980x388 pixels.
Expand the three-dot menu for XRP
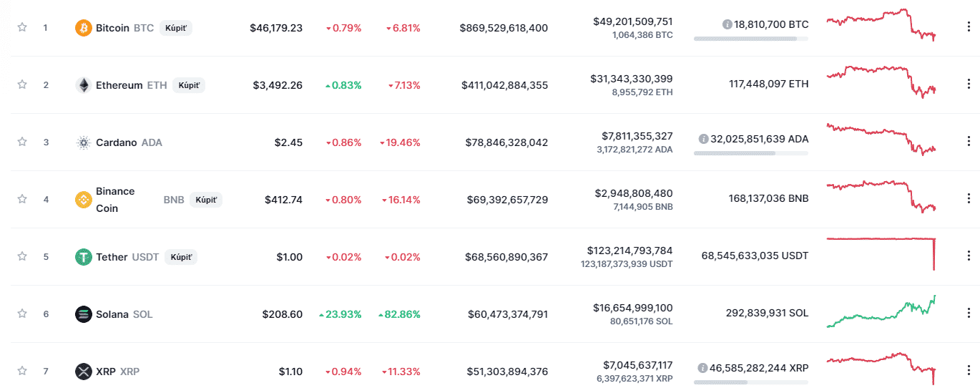tap(969, 371)
